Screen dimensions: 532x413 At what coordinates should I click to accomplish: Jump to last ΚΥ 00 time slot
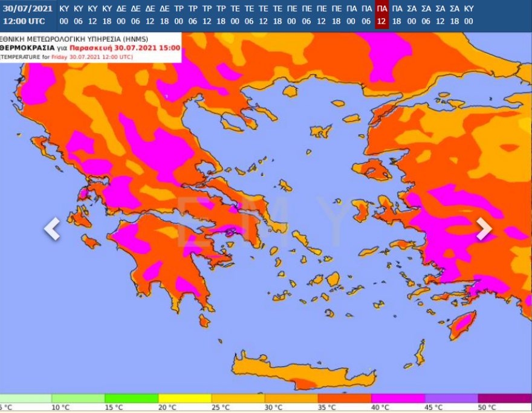(x=469, y=15)
